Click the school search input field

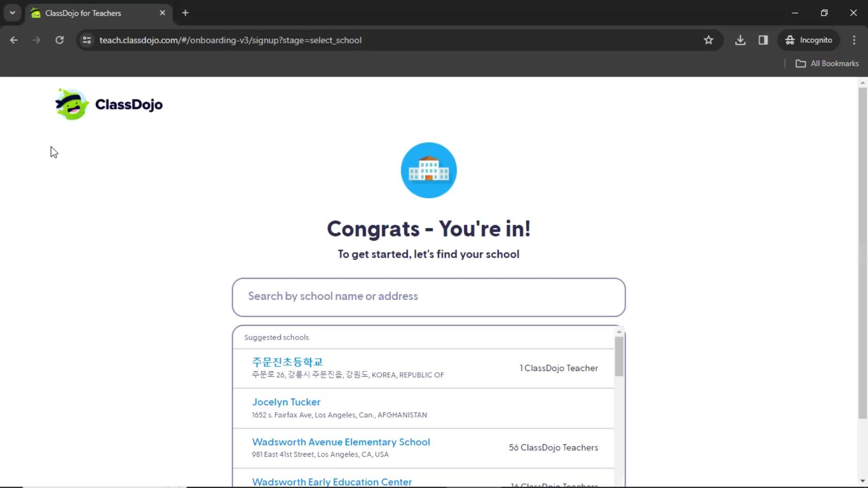pos(429,296)
